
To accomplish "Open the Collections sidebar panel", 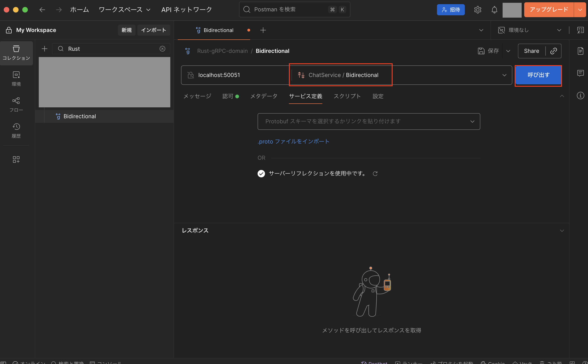I will 16,53.
